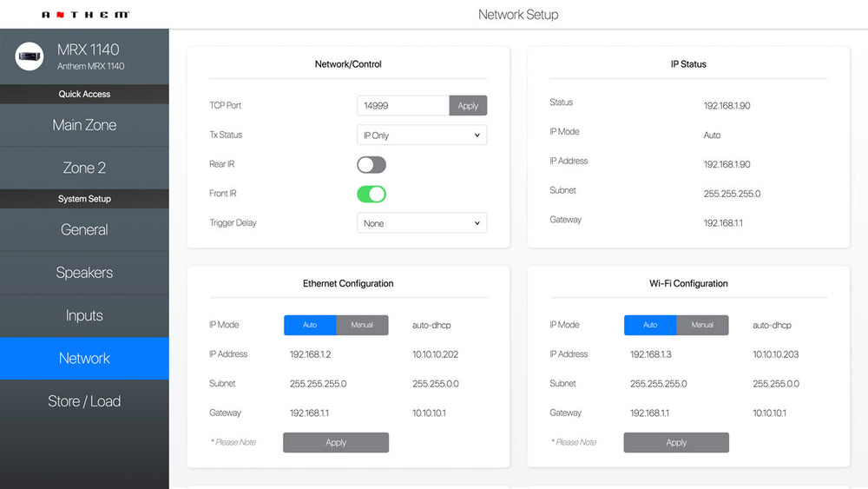Apply the TCP Port value

[x=468, y=106]
